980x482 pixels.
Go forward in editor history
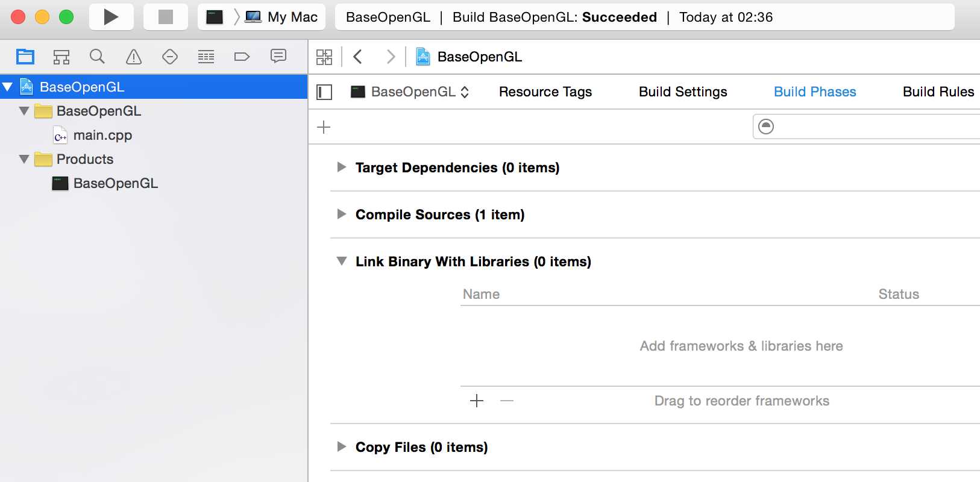pos(391,57)
